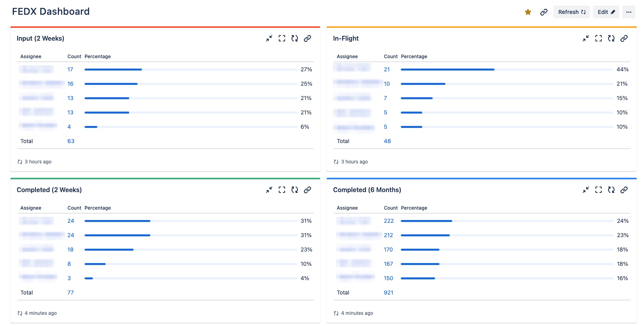
Task: Copy link to Completed (2 Weeks) gadget
Action: (307, 190)
